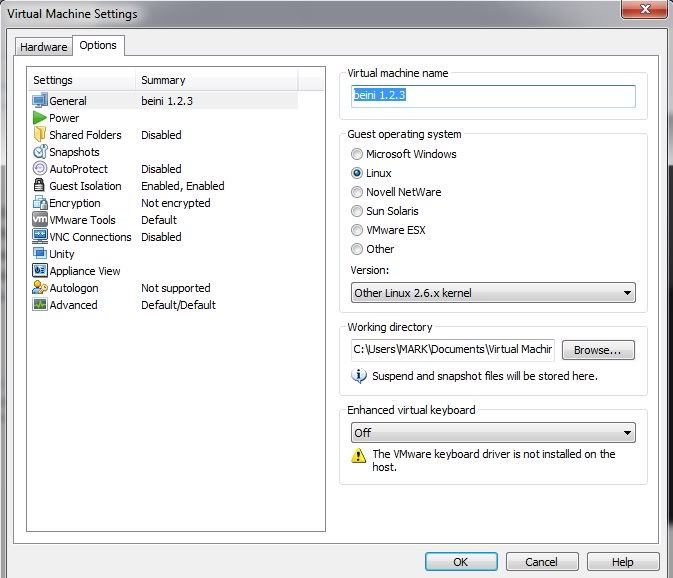Click the green Power arrow icon
Viewport: 673px width, 578px height.
coord(39,118)
